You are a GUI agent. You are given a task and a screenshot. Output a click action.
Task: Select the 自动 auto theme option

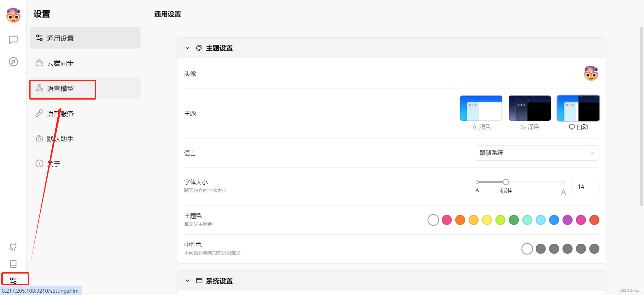click(x=578, y=108)
